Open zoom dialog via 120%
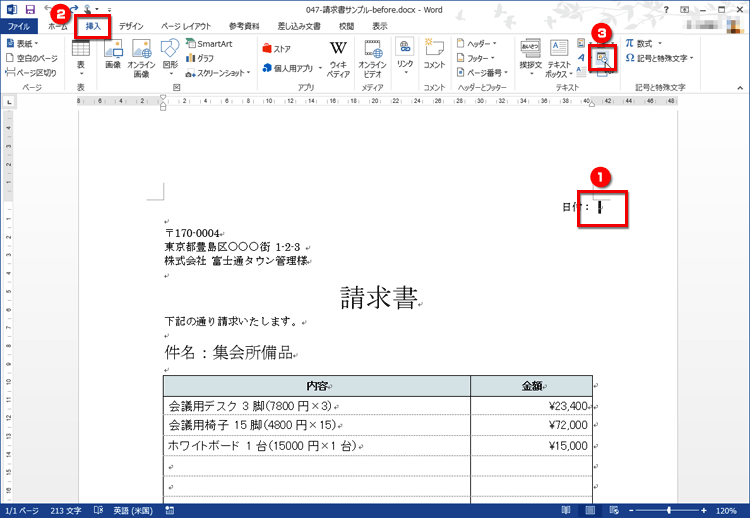The width and height of the screenshot is (750, 518). pos(726,511)
